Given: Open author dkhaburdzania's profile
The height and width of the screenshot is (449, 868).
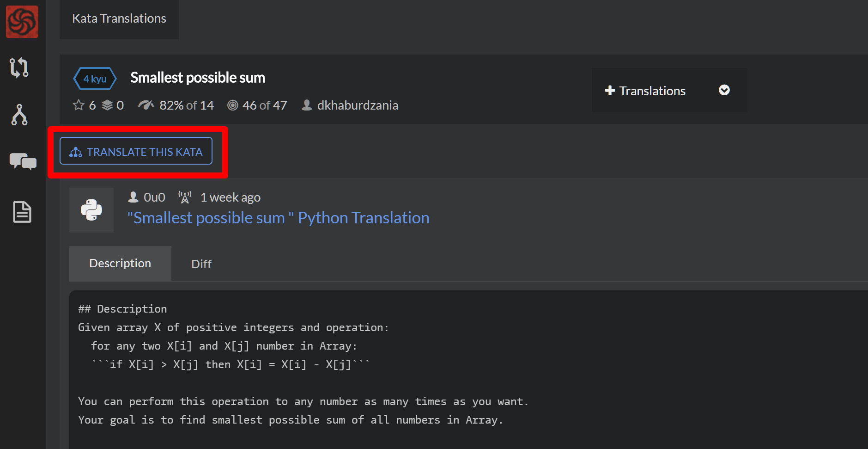Looking at the screenshot, I should [357, 105].
